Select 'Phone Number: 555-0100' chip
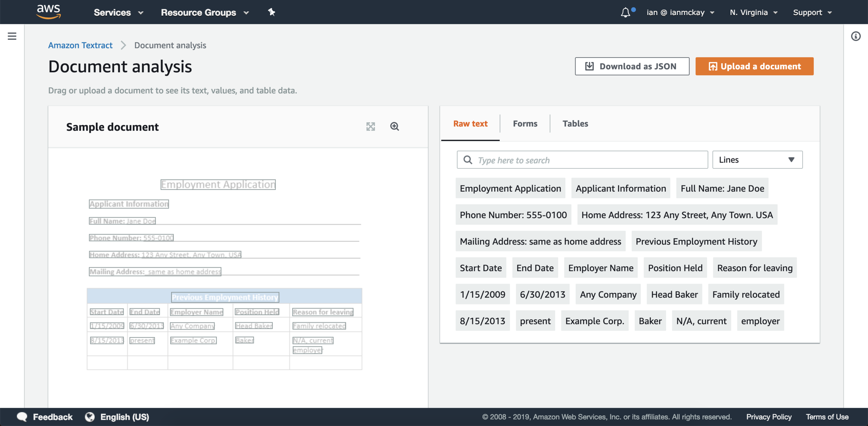Viewport: 868px width, 426px height. [513, 215]
